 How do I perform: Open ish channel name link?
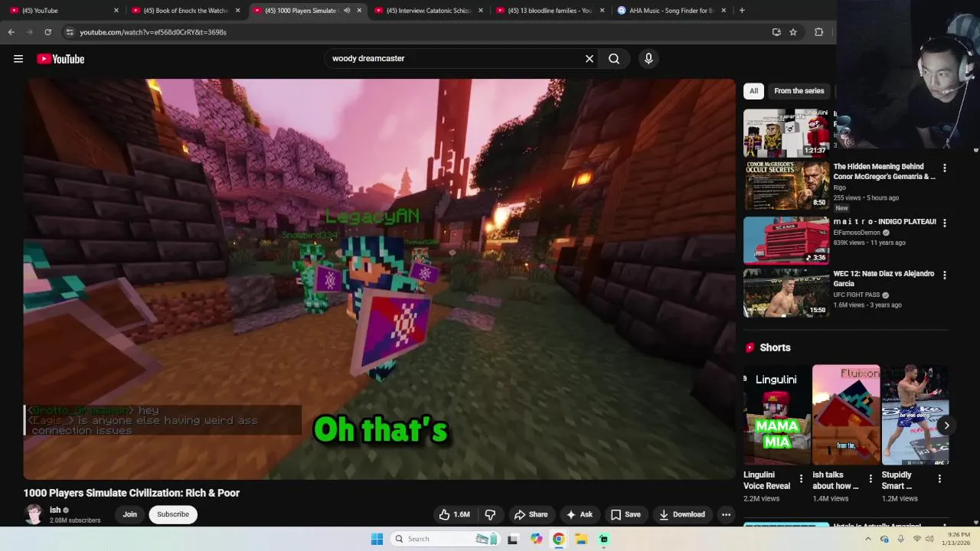pos(55,510)
